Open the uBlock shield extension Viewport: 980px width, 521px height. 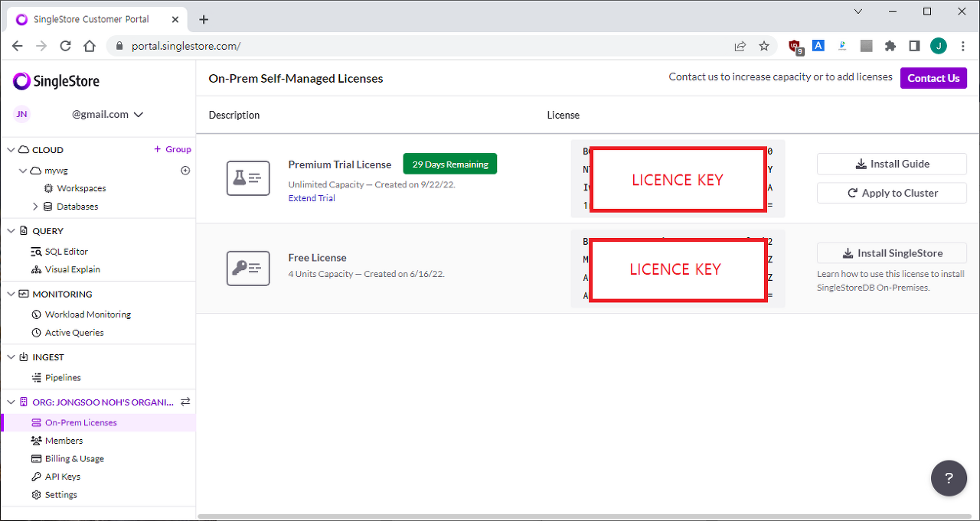[795, 47]
